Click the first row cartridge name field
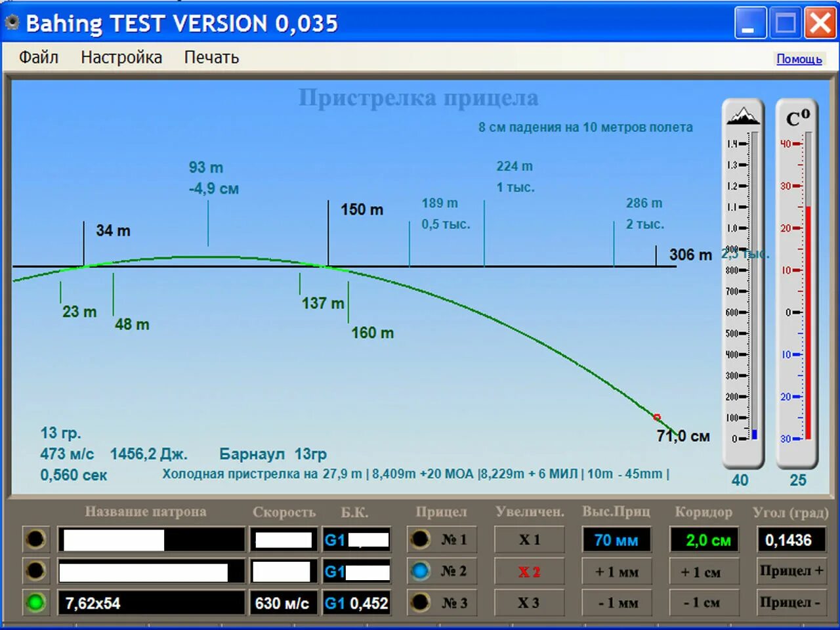Viewport: 840px width, 630px height. (x=151, y=539)
